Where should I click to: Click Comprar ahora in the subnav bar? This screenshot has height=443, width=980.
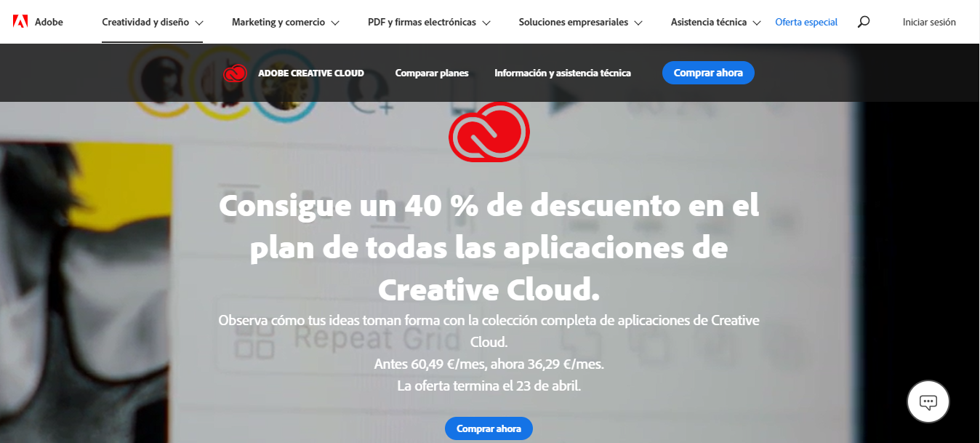click(x=708, y=73)
